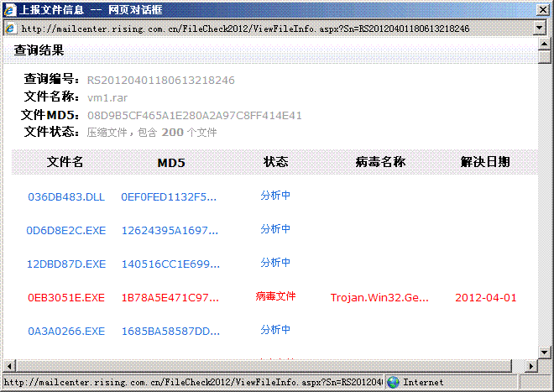Open file link 0A3A0266.EXE

click(x=66, y=332)
